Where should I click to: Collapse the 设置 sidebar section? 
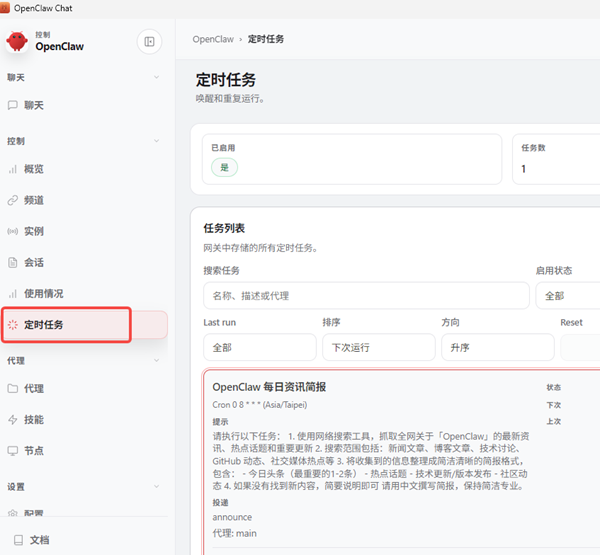coord(156,487)
